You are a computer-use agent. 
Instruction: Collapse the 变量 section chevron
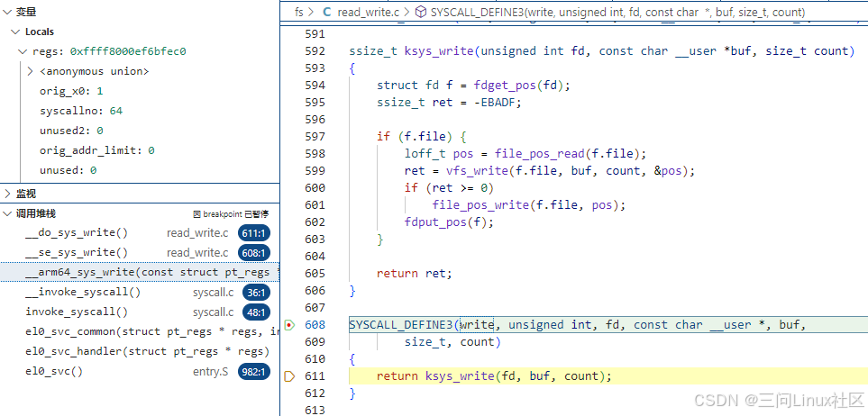click(x=6, y=12)
